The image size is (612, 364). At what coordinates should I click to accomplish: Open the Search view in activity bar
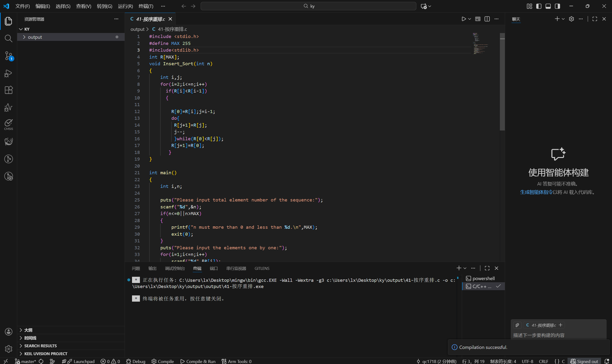tap(9, 38)
